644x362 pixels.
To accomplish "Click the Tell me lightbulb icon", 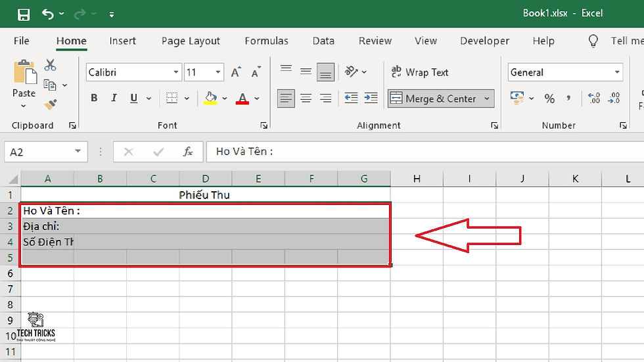I will pyautogui.click(x=593, y=41).
